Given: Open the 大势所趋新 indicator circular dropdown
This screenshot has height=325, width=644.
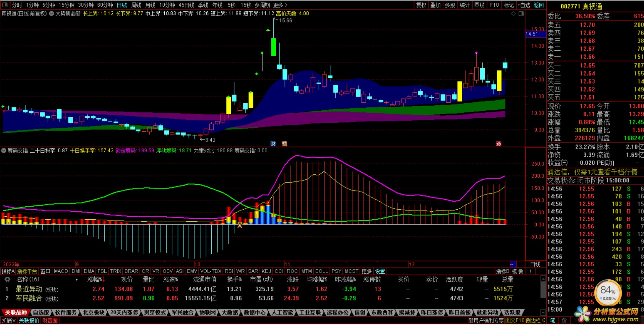Looking at the screenshot, I should point(51,13).
